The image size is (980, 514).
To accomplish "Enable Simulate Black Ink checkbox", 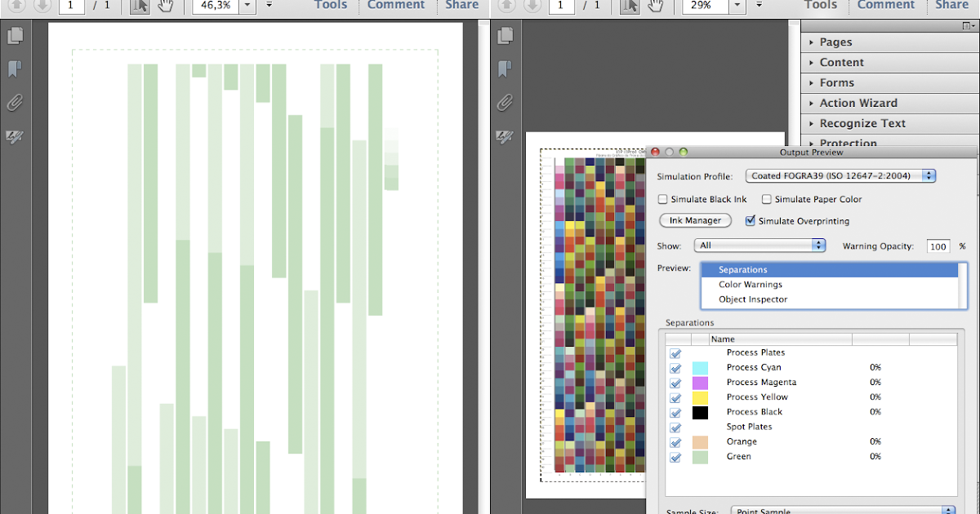I will pos(662,199).
